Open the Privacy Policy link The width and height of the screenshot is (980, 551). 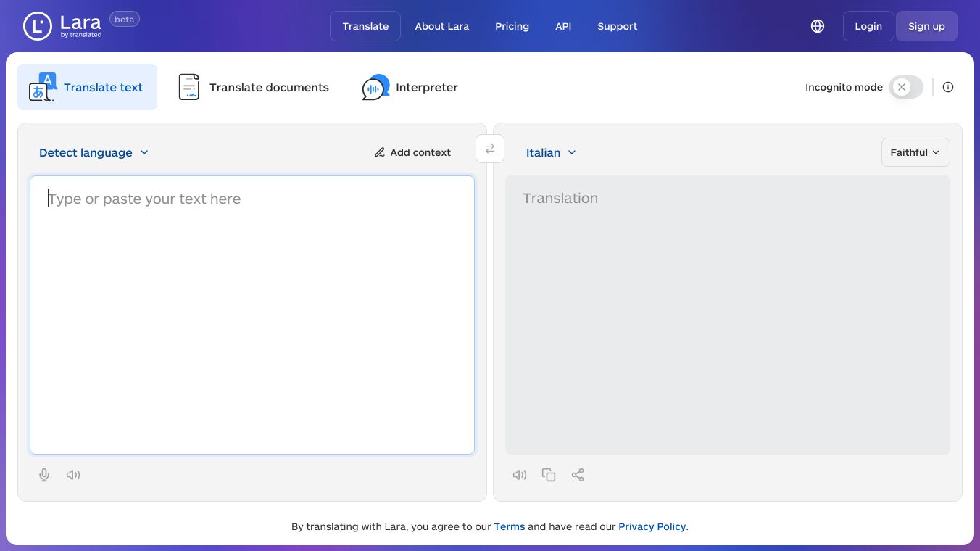[652, 526]
